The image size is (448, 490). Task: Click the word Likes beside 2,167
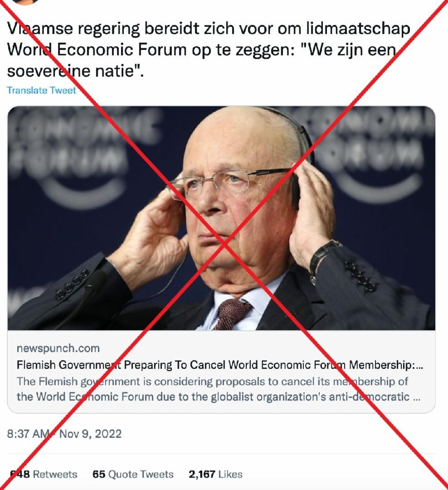[230, 474]
